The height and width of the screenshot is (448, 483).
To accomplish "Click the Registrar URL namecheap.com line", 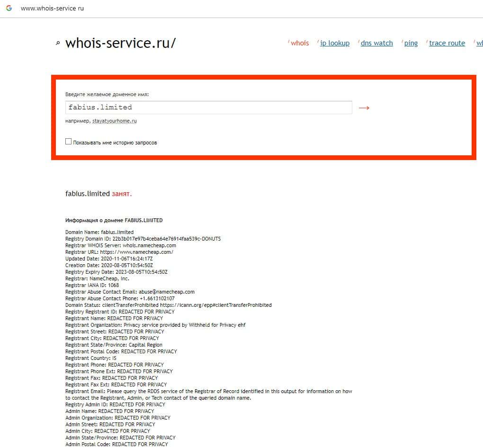I will pos(119,252).
